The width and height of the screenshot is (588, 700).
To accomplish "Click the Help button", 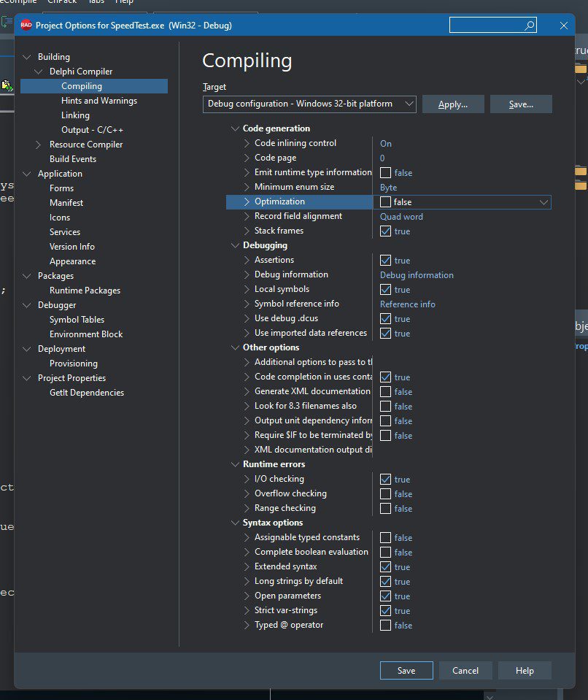I will pos(525,671).
